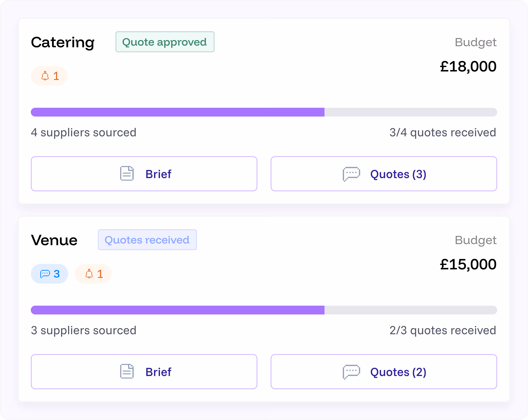
Task: Open the Catering Quotes (3) button
Action: coord(384,174)
